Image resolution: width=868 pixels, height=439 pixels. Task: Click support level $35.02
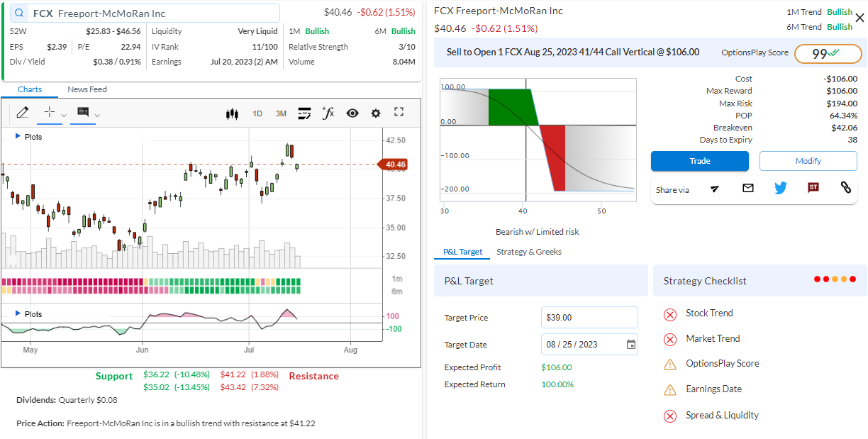point(156,387)
